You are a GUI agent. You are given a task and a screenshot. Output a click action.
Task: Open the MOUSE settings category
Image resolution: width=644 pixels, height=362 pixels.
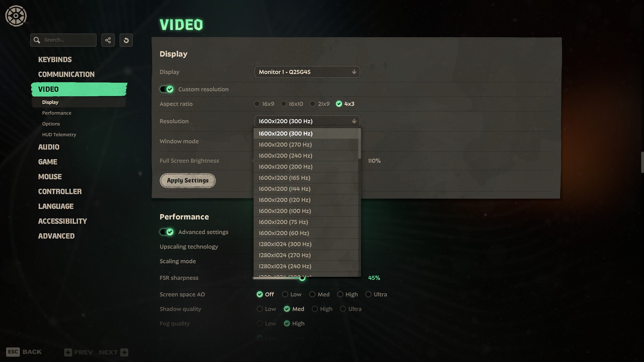(50, 177)
